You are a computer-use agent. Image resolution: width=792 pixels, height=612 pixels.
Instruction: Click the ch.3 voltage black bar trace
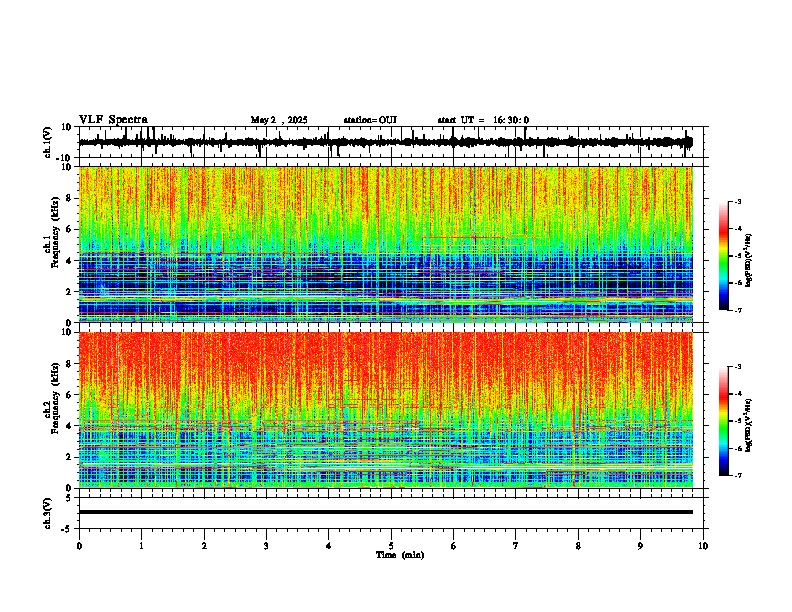[x=386, y=512]
